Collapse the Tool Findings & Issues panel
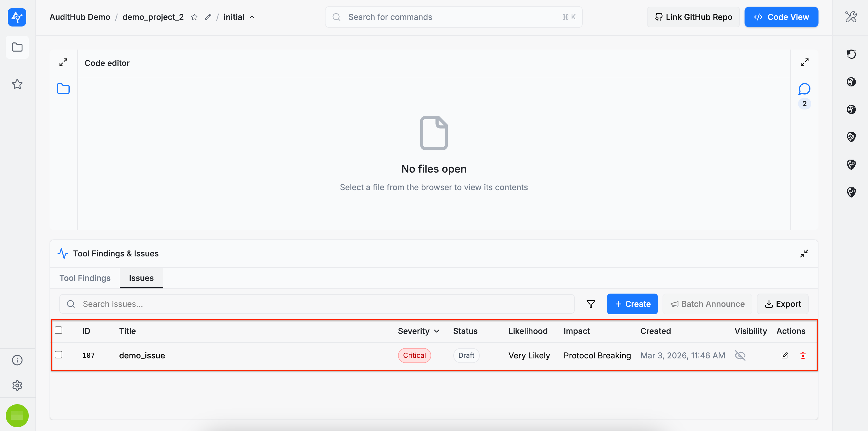 point(804,254)
